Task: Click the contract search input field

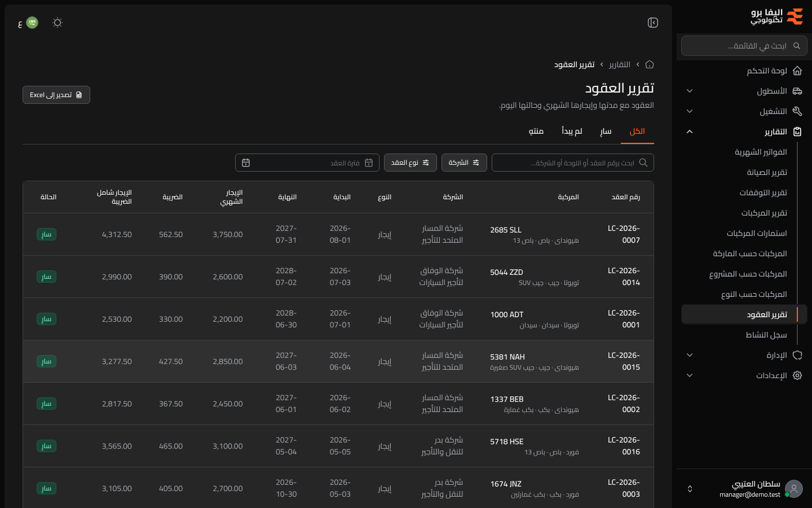Action: pyautogui.click(x=573, y=163)
